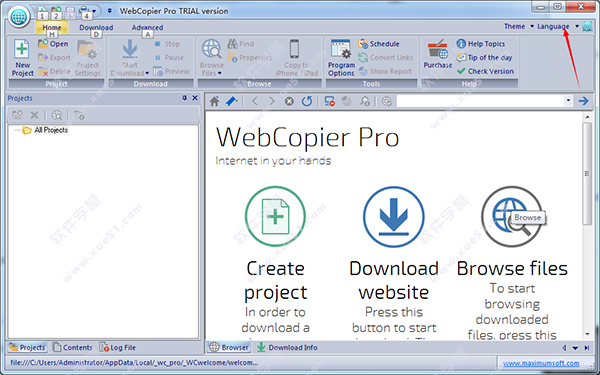The width and height of the screenshot is (600, 375).
Task: Pin the Projects panel
Action: [184, 98]
